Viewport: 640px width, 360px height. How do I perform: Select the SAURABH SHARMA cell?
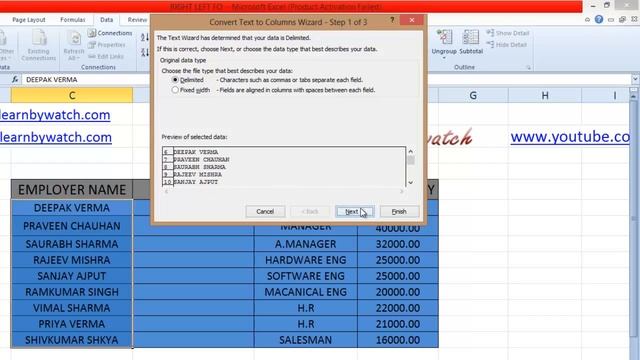[x=72, y=244]
